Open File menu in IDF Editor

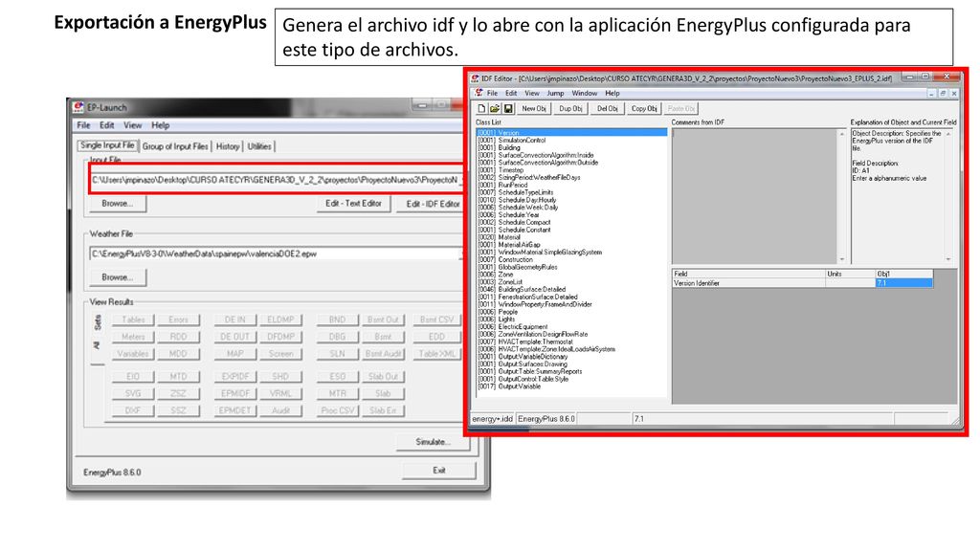[x=493, y=93]
